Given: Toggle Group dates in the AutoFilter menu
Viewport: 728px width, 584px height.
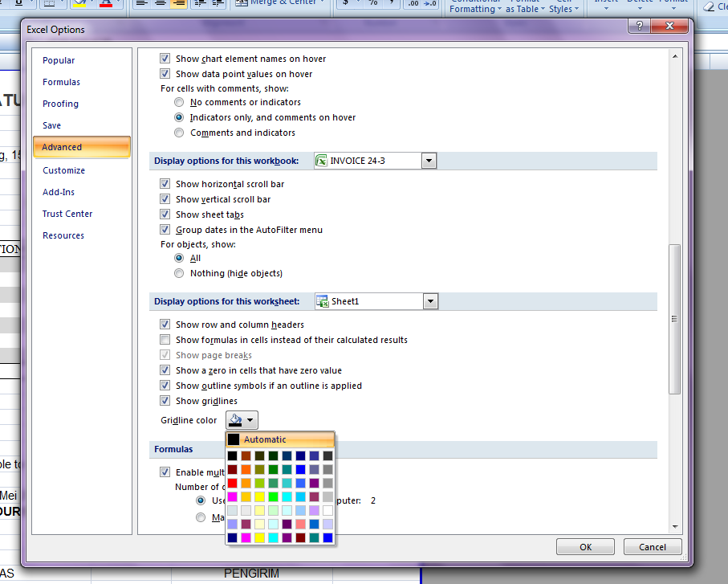Looking at the screenshot, I should 165,230.
